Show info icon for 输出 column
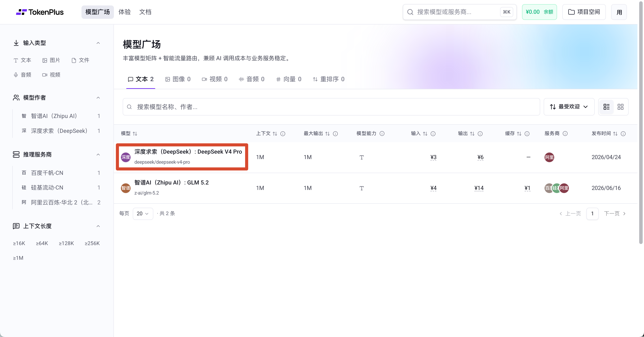The width and height of the screenshot is (644, 337). click(480, 134)
